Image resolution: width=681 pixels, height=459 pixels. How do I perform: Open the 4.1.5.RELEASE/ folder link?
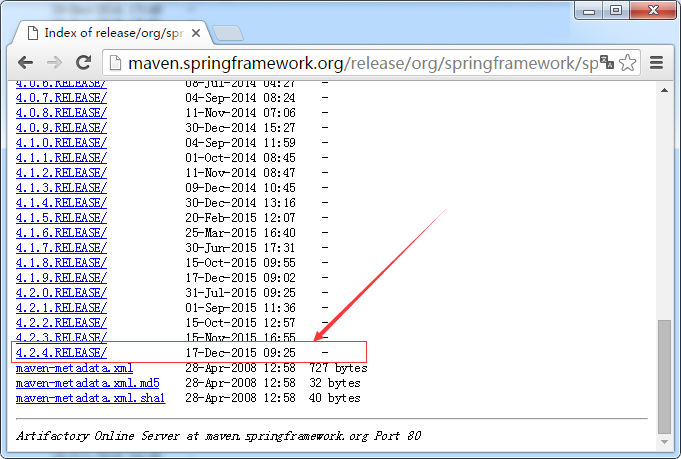click(61, 218)
